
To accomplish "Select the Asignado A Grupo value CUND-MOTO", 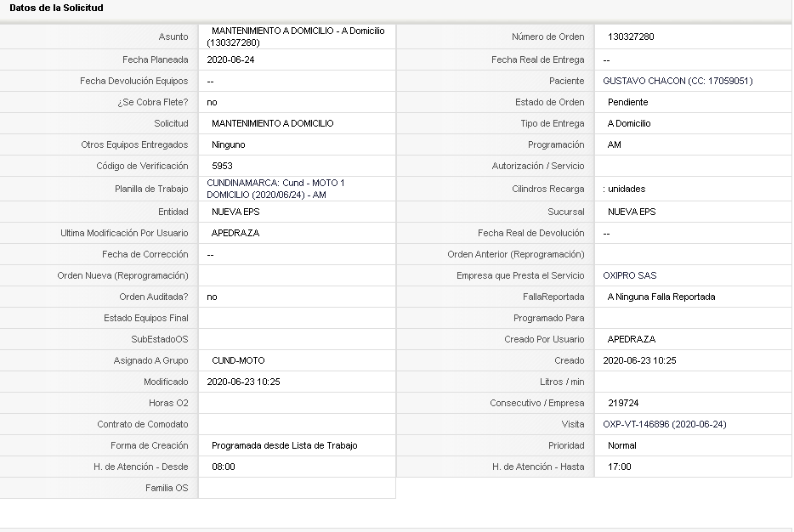I will (238, 360).
